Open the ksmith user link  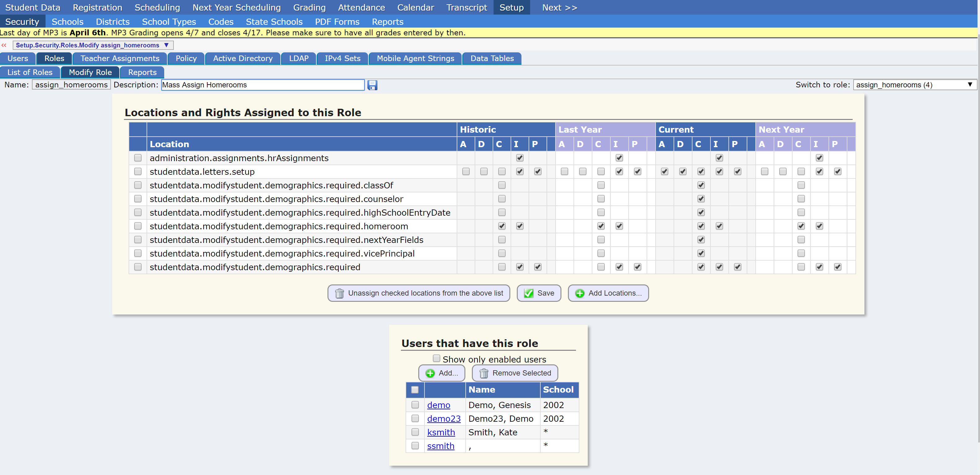441,432
